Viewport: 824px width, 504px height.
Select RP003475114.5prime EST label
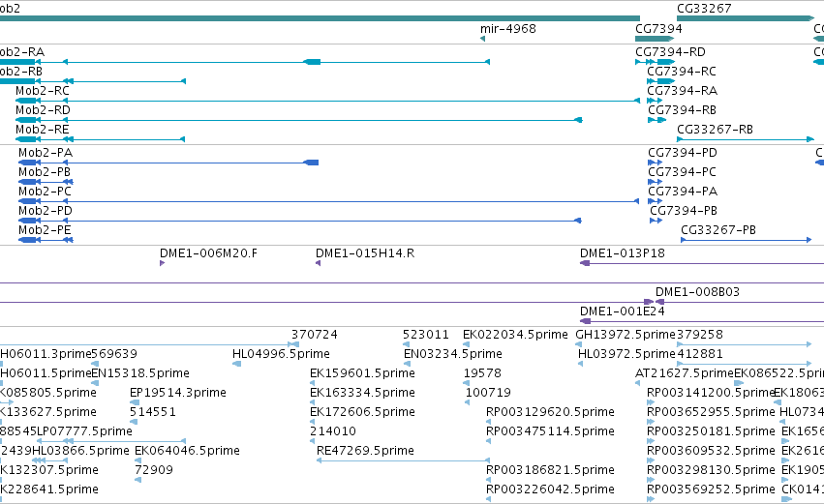click(x=550, y=432)
